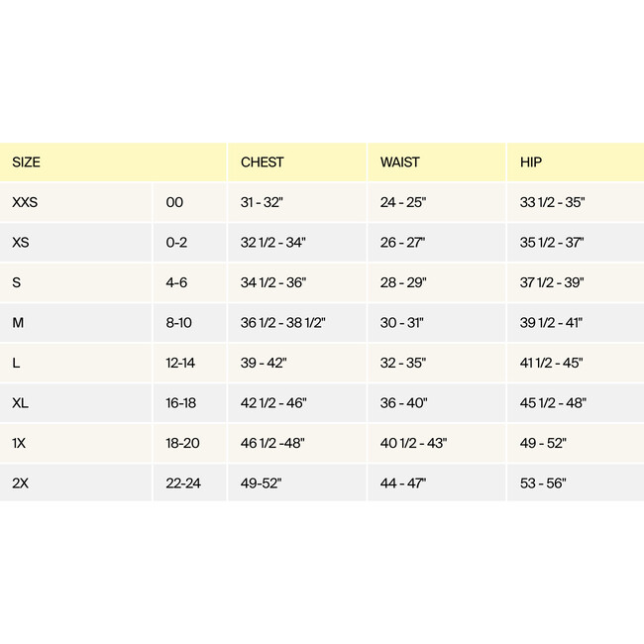The height and width of the screenshot is (644, 644).
Task: Click the CHEST column header
Action: [x=262, y=162]
